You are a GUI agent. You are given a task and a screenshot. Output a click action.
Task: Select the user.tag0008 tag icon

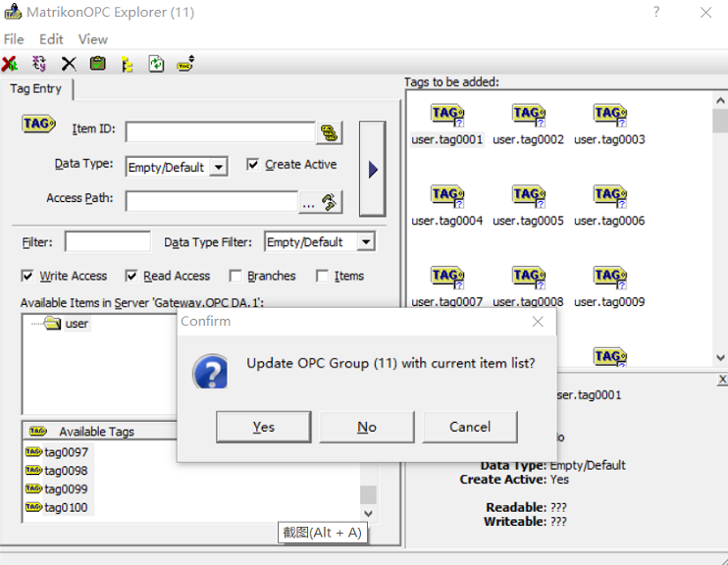(x=529, y=278)
